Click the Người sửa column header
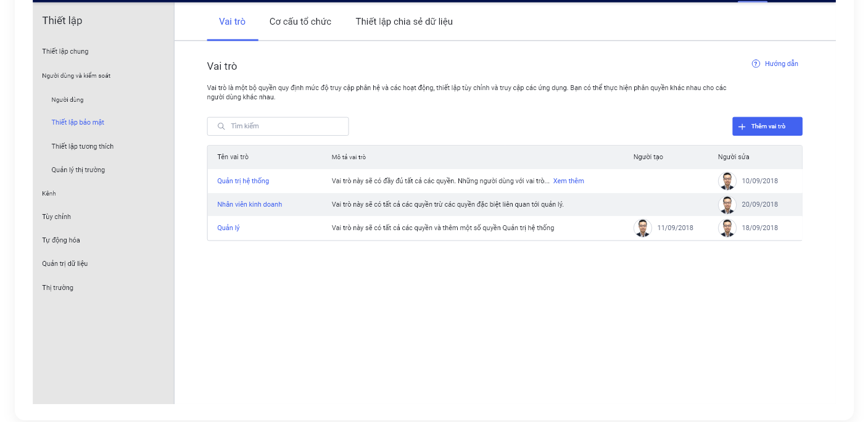The height and width of the screenshot is (422, 868). click(734, 157)
